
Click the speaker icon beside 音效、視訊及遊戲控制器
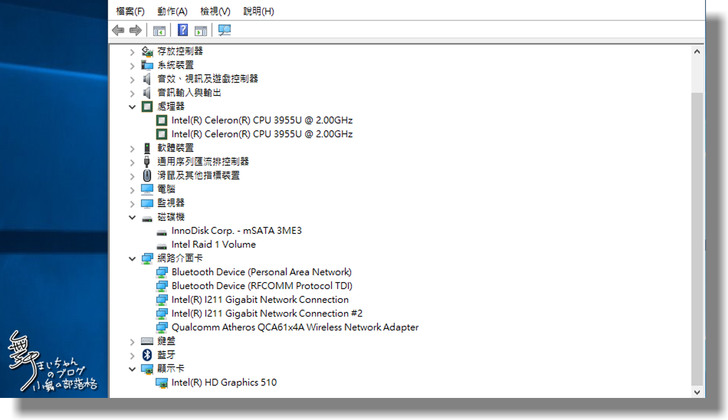(147, 79)
